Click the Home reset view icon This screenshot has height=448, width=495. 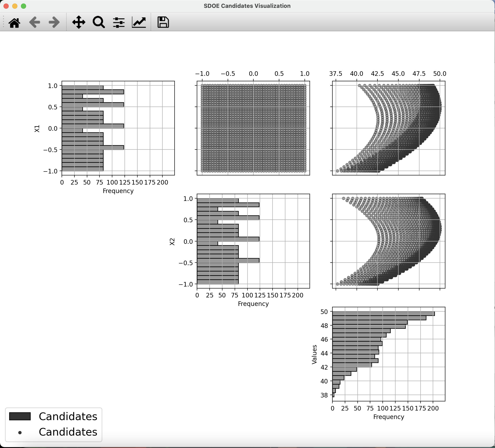coord(14,23)
